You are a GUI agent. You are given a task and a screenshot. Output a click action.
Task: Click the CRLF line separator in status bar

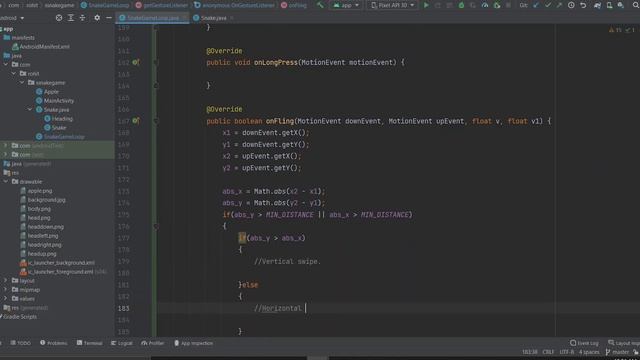tap(548, 352)
